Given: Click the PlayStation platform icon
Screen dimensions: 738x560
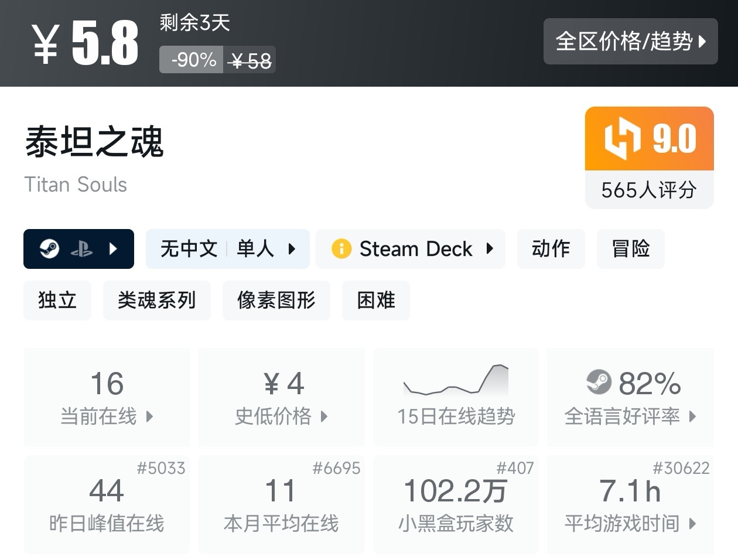Looking at the screenshot, I should [81, 250].
